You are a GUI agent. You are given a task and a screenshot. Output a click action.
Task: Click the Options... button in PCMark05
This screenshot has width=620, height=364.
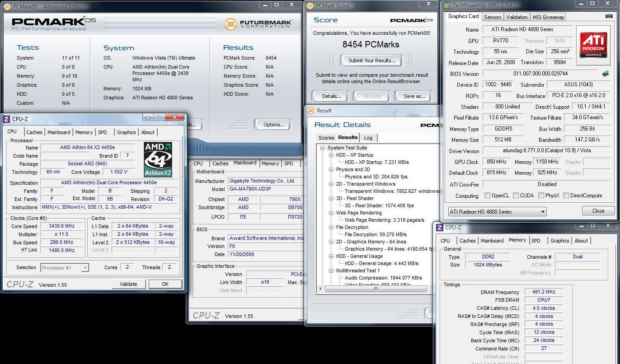coord(274,125)
